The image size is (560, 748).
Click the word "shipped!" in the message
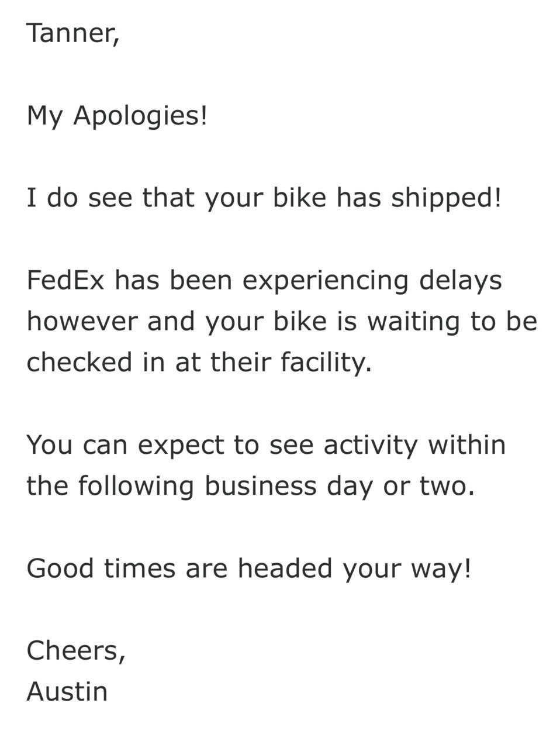447,199
